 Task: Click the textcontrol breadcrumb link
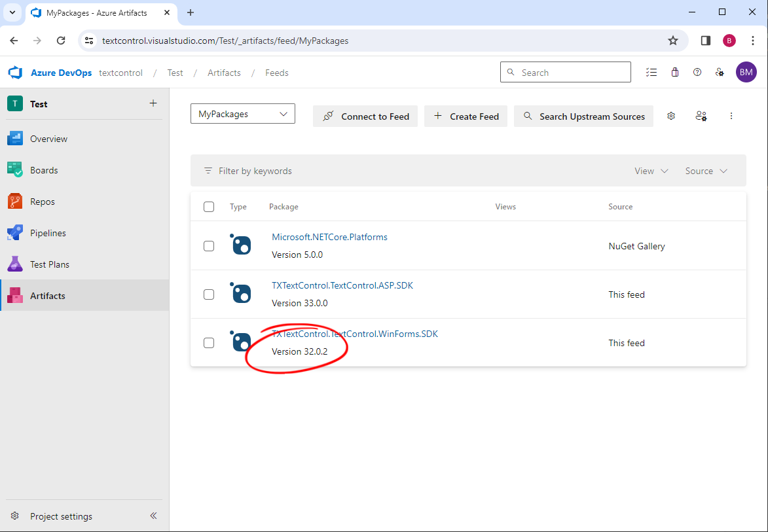click(x=120, y=73)
